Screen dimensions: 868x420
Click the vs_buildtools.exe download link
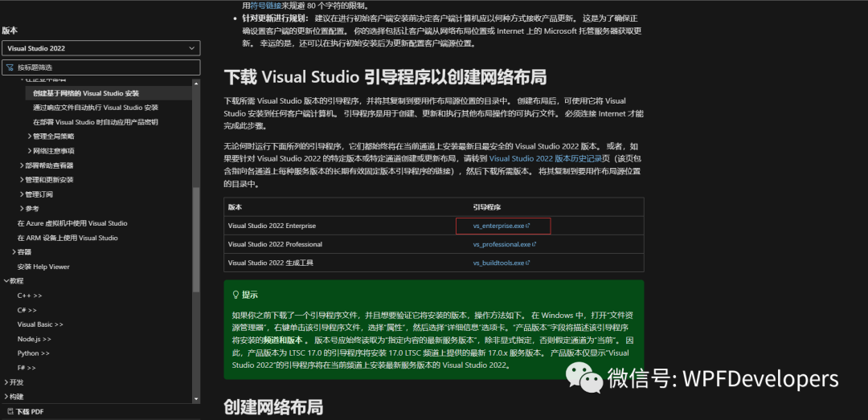498,263
